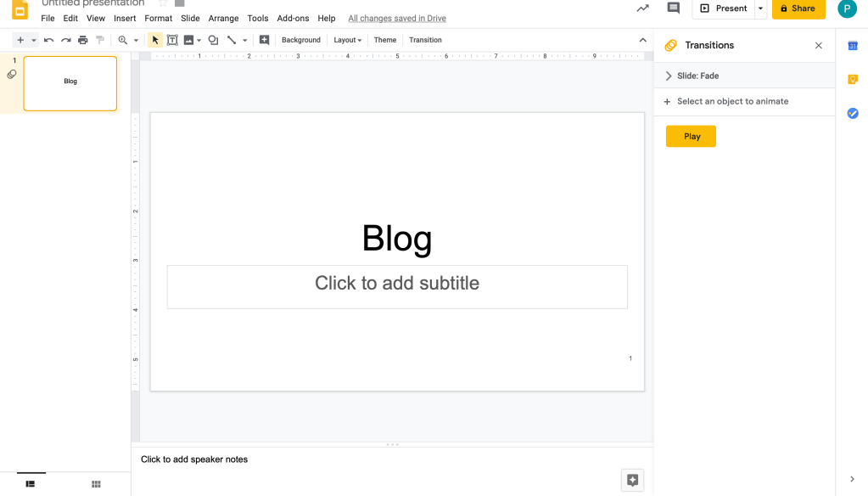Open Google Calendar in side panel
Viewport: 868px width, 496px height.
853,46
